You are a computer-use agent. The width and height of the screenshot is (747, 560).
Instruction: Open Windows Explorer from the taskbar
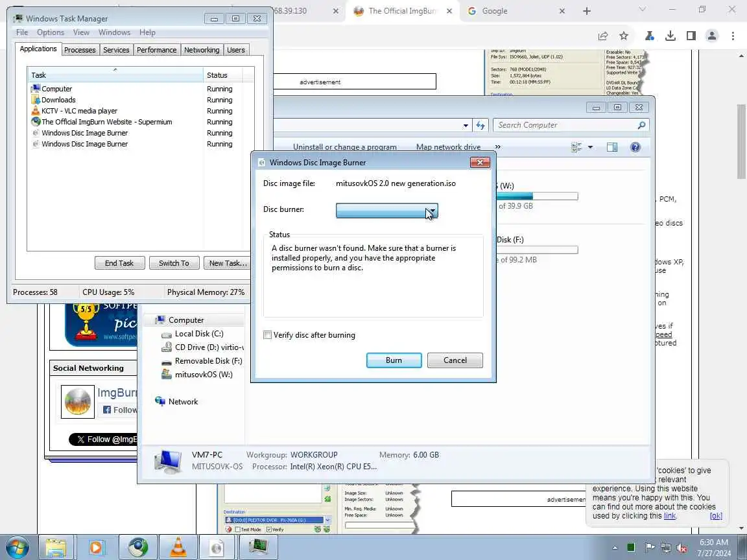click(56, 547)
